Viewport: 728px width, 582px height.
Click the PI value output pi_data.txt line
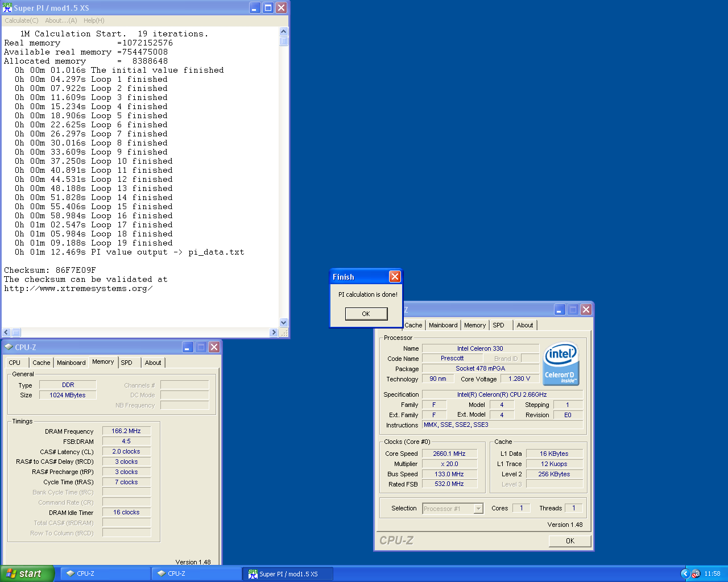(x=130, y=252)
